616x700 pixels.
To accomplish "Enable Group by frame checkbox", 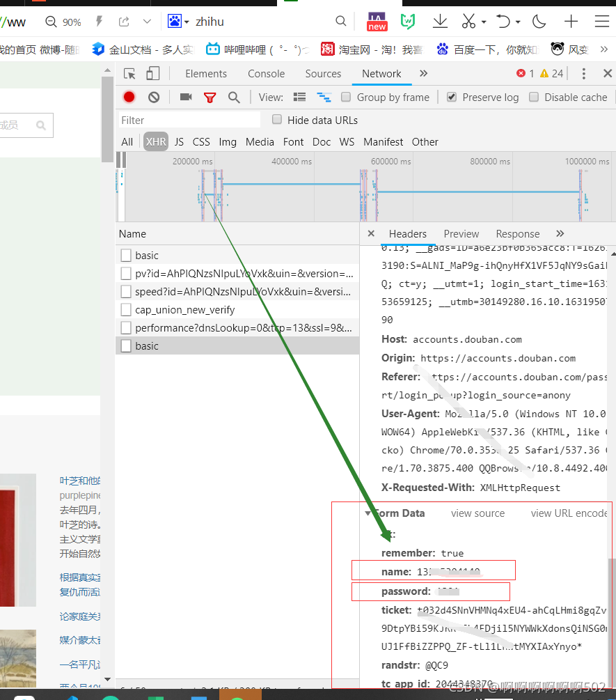I will tap(346, 97).
